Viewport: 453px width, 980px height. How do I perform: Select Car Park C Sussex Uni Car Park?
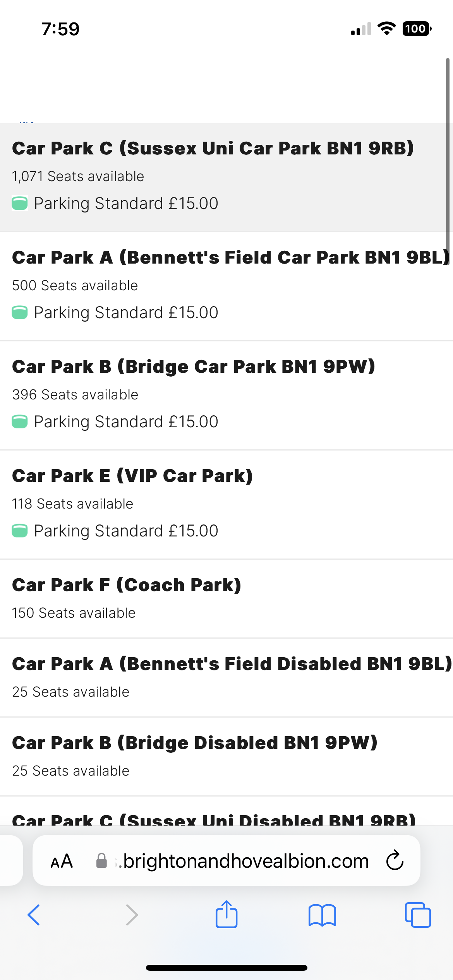coord(226,178)
